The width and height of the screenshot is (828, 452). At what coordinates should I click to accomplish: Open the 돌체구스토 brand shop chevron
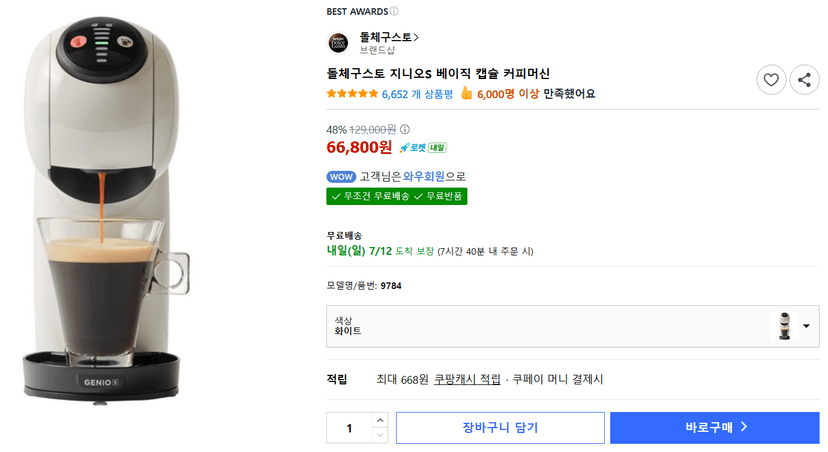(416, 37)
